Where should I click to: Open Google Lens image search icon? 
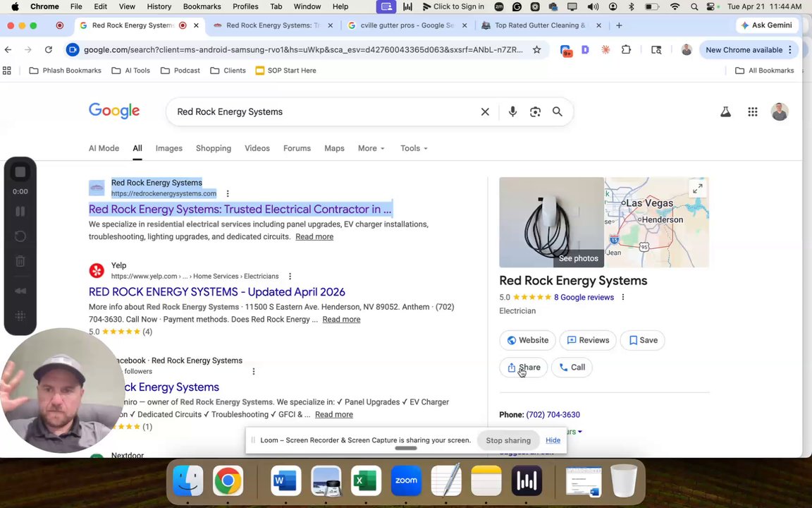tap(535, 111)
